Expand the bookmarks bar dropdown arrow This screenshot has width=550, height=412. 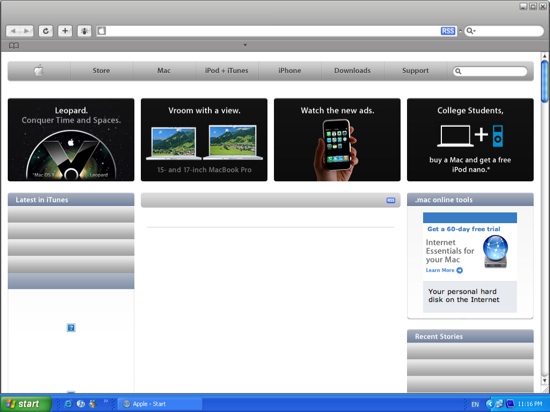(245, 45)
